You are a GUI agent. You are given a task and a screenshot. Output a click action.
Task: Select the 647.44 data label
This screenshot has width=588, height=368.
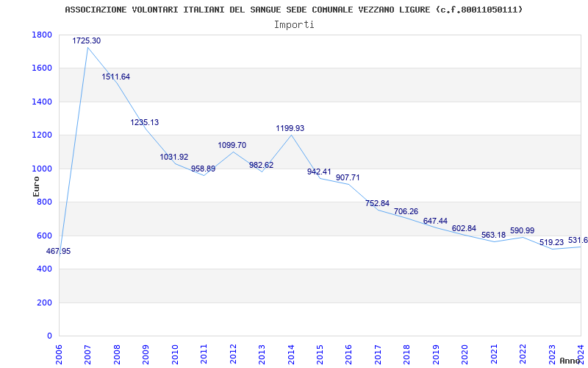[x=435, y=221]
